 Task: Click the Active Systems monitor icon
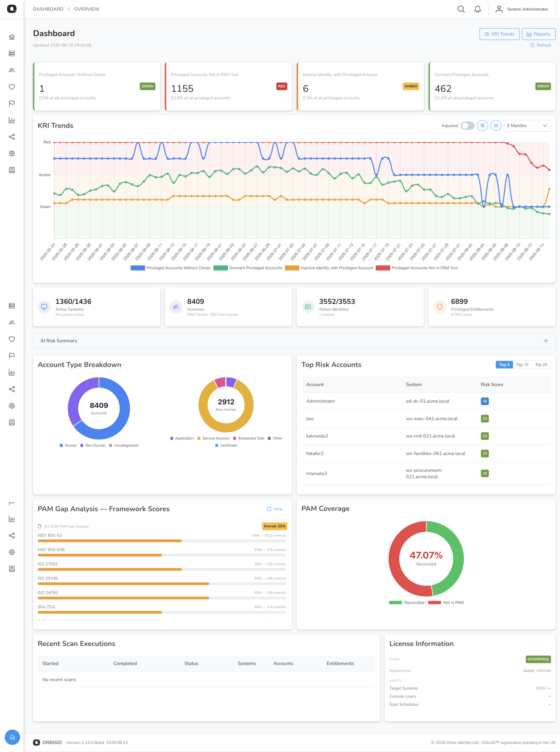[x=44, y=307]
